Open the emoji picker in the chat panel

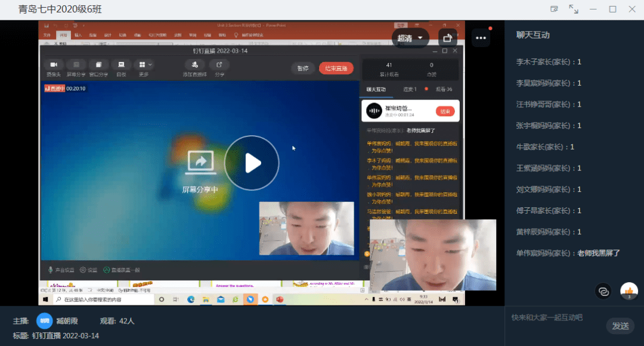click(603, 291)
